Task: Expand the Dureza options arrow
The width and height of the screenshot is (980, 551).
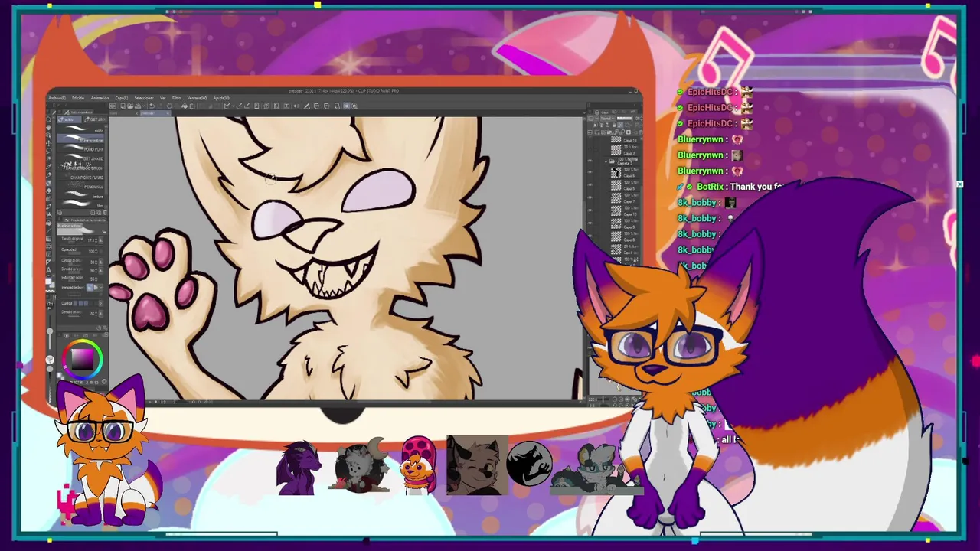Action: tap(101, 303)
